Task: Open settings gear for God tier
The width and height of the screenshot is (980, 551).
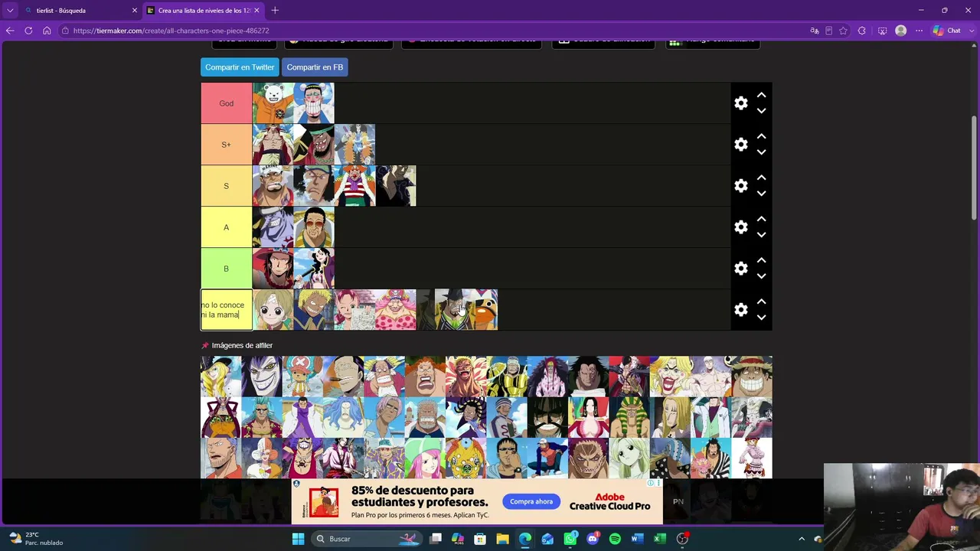Action: pyautogui.click(x=740, y=103)
